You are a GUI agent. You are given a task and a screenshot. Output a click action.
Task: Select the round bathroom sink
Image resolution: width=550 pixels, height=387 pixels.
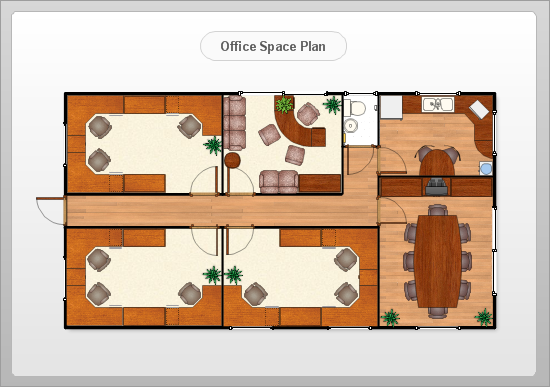click(x=351, y=125)
